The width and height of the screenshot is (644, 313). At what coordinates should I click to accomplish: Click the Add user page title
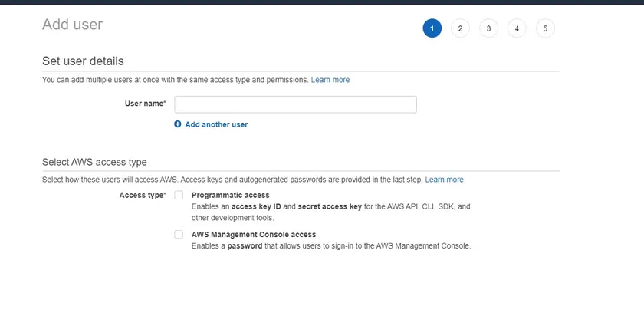pyautogui.click(x=72, y=25)
